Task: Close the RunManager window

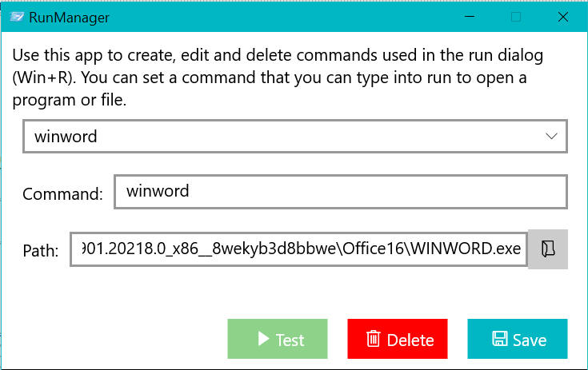Action: click(565, 17)
